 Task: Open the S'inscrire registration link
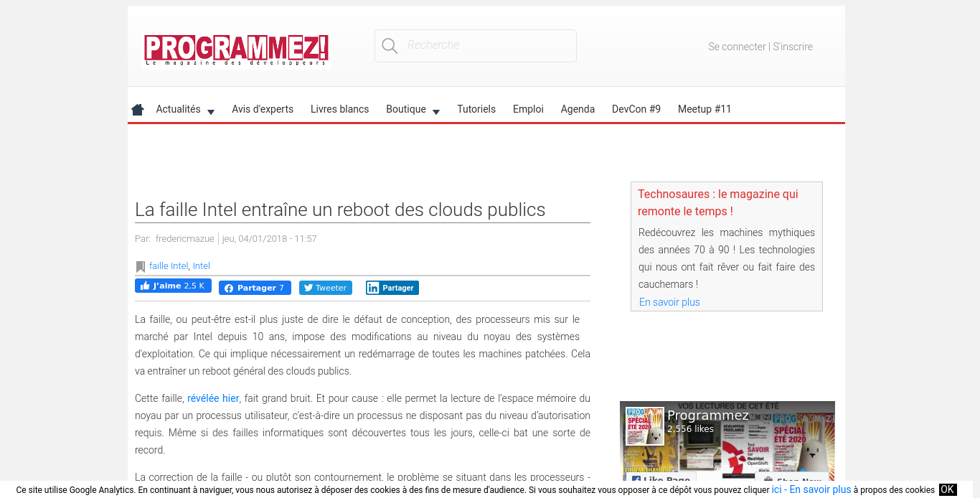(x=793, y=47)
